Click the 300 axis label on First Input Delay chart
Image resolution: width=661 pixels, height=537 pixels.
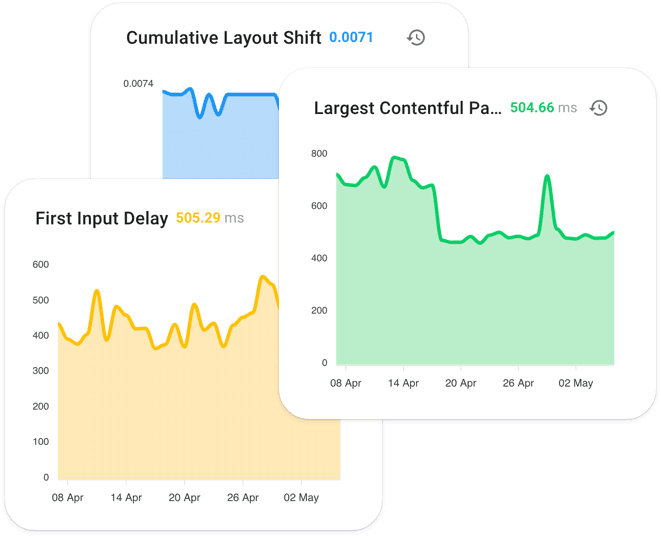click(x=40, y=371)
